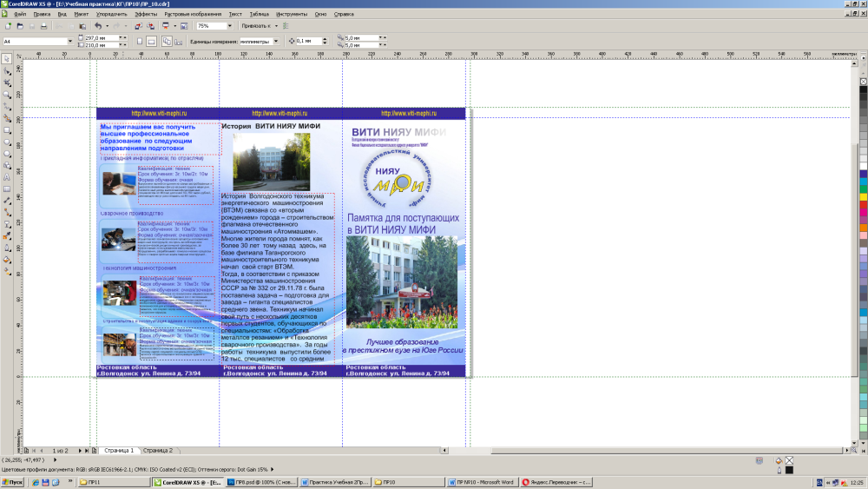Image resolution: width=868 pixels, height=489 pixels.
Task: Select the interactive Blend tool
Action: point(7,224)
